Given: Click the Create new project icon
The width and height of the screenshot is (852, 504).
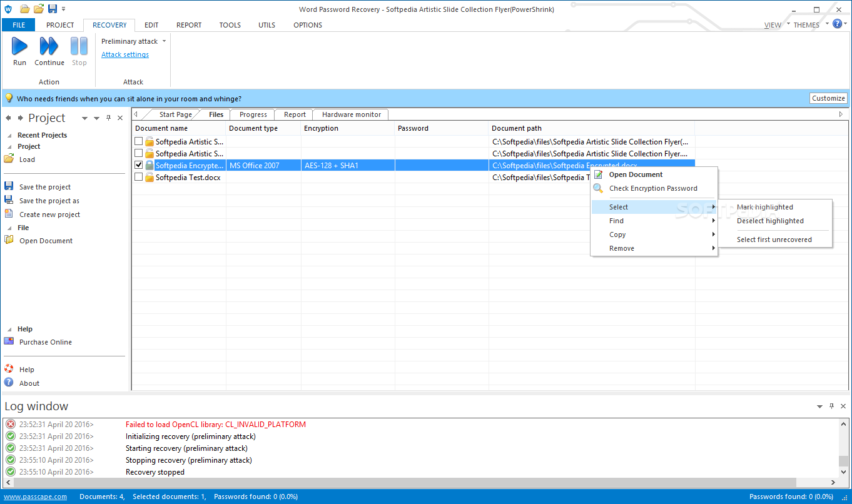Looking at the screenshot, I should [9, 214].
